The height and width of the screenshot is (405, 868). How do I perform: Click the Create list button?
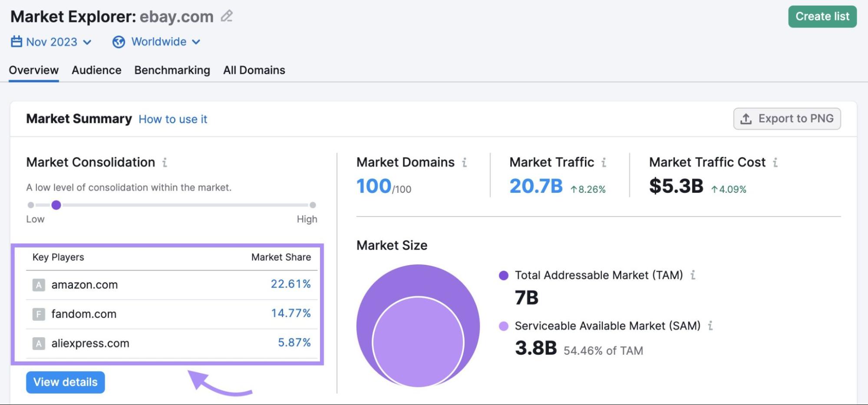click(822, 16)
